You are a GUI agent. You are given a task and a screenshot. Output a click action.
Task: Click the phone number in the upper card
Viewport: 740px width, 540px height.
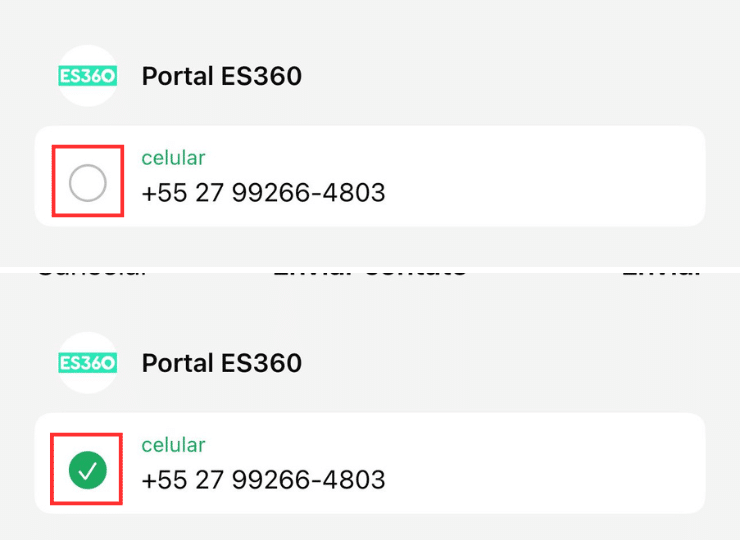(x=263, y=193)
